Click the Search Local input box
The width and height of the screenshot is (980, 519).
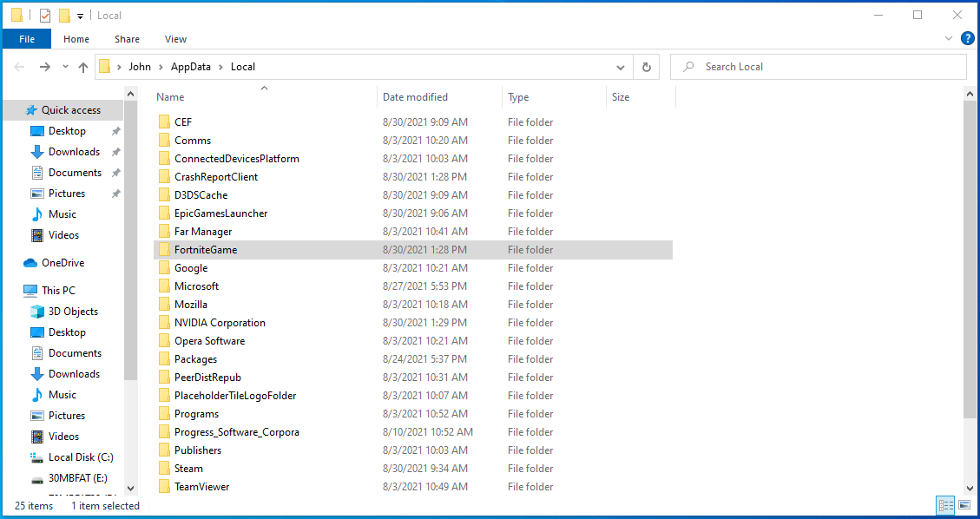(819, 67)
